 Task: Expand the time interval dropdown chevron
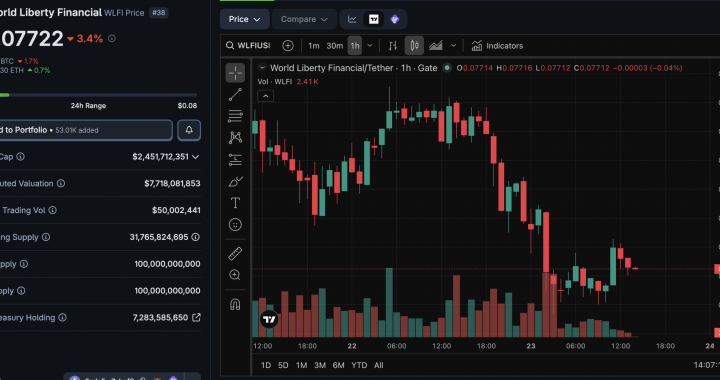(370, 45)
